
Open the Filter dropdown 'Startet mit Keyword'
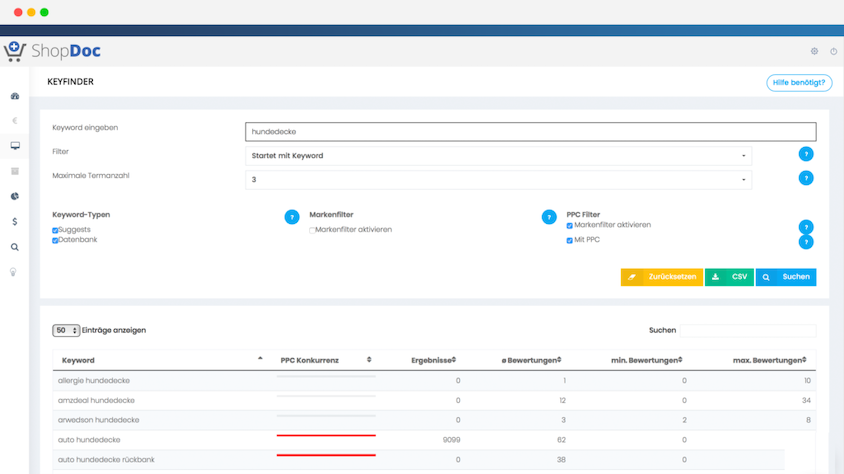click(498, 156)
